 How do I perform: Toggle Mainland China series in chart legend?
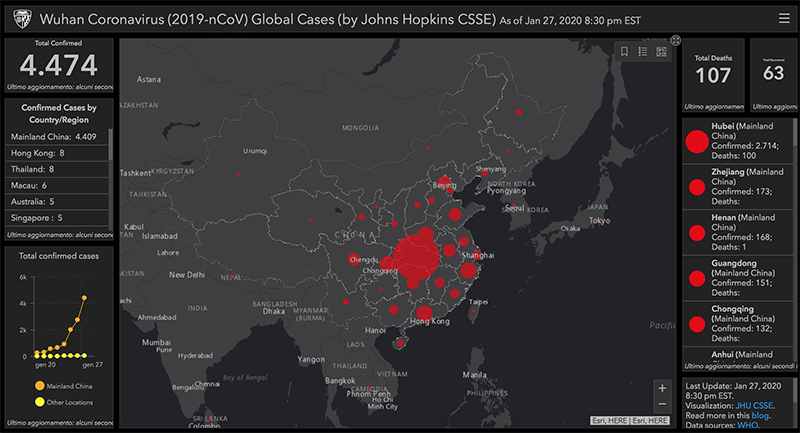[x=64, y=386]
